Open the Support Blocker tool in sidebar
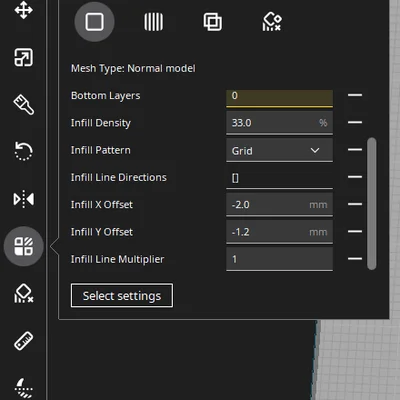400x400 pixels. [x=23, y=293]
